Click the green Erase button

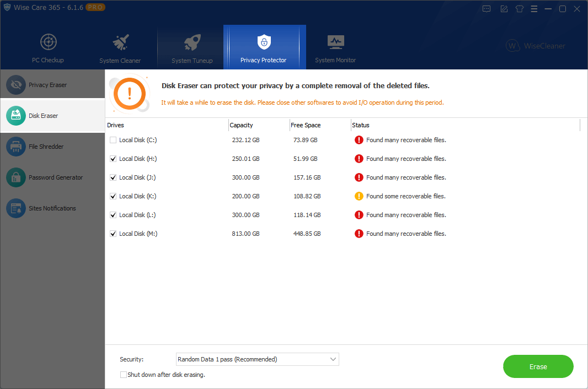click(538, 366)
